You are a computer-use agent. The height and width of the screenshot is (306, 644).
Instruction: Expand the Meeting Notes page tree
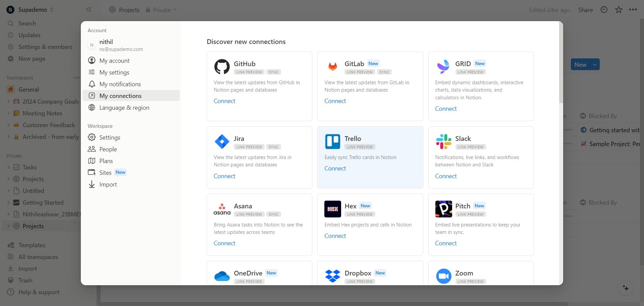coord(8,113)
